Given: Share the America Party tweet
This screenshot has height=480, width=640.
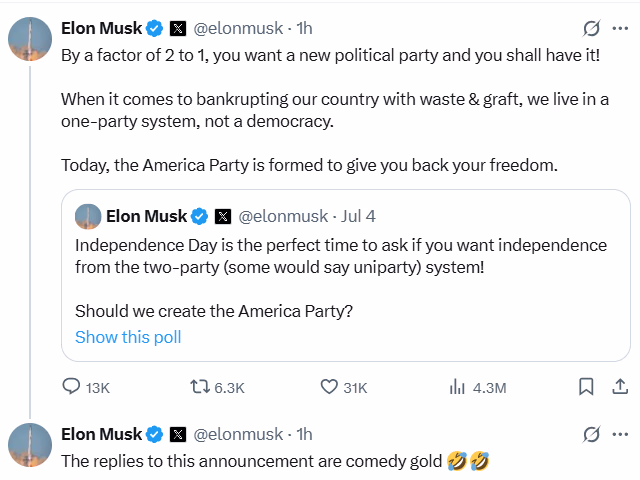Looking at the screenshot, I should click(x=619, y=387).
